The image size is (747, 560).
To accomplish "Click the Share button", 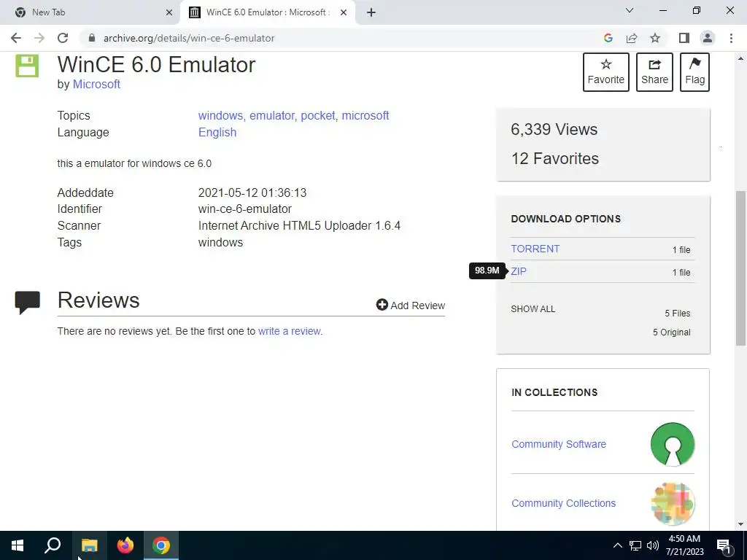I will click(x=654, y=72).
